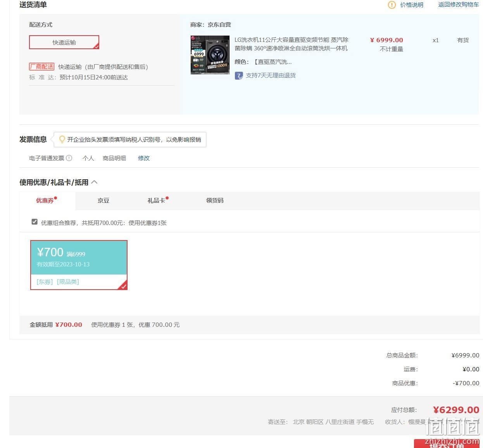Open the 价格说明 link

click(x=412, y=5)
